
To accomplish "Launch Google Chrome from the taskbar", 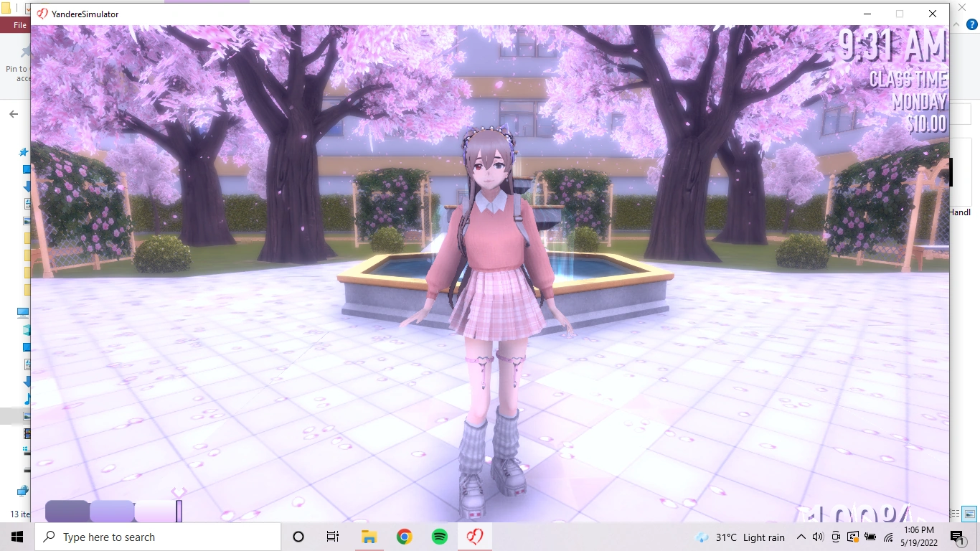I will pyautogui.click(x=404, y=536).
